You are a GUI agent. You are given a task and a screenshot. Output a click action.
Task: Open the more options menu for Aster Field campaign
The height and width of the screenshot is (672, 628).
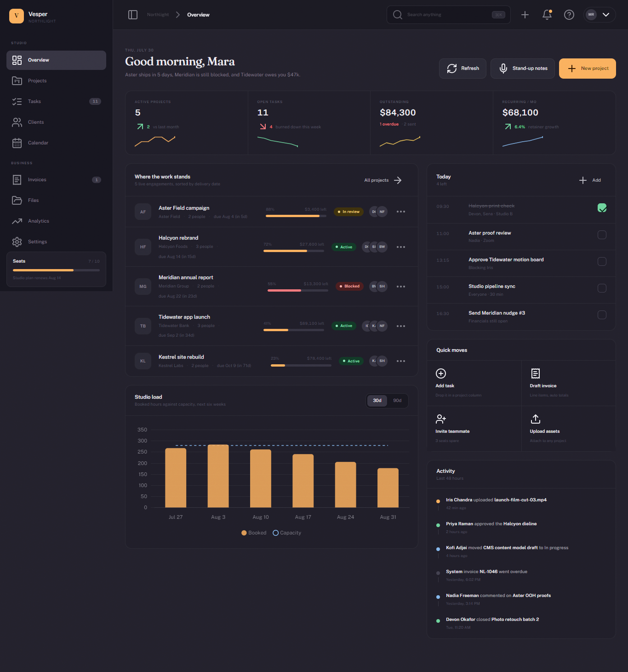point(401,212)
